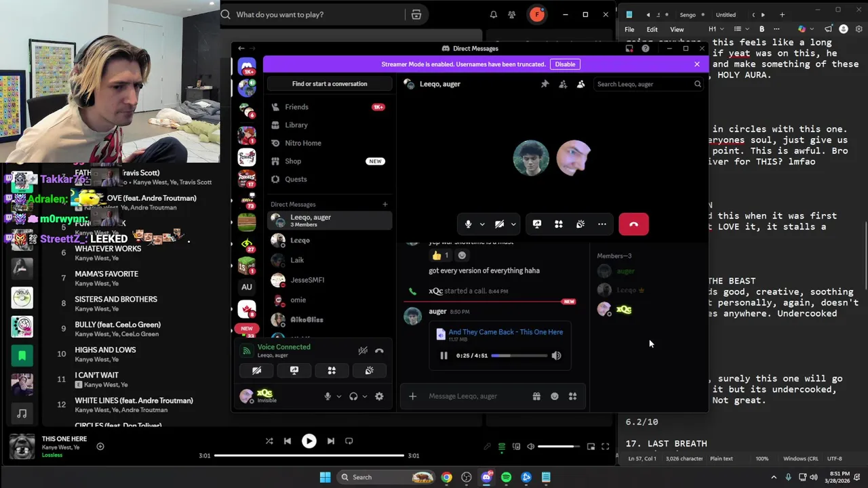Expand microphone options arrow in call bar
The image size is (868, 488).
point(482,224)
